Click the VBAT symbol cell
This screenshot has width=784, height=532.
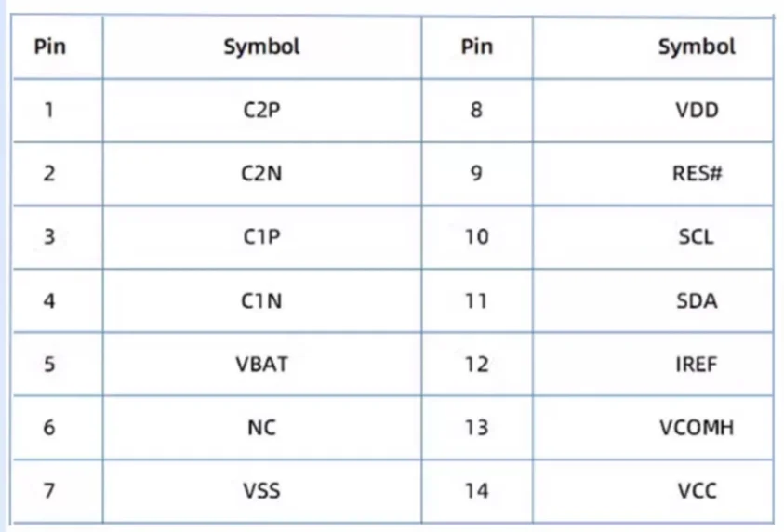[x=262, y=364]
